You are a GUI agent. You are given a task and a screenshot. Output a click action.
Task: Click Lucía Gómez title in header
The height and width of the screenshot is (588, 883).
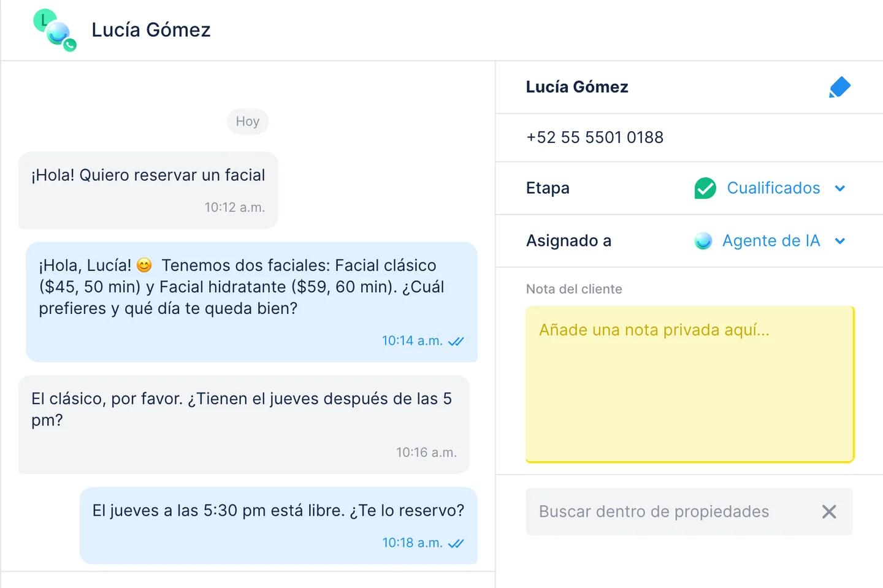[x=151, y=30]
